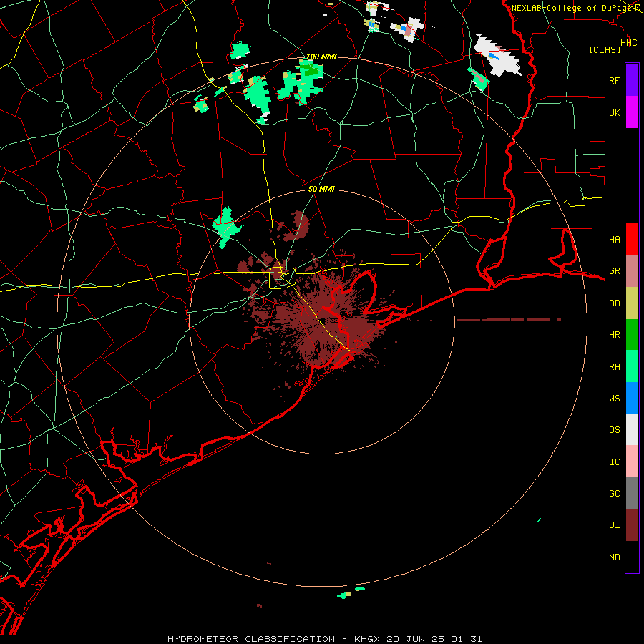Screen dimensions: 644x644
Task: Select the GC ground clutter gray swatch
Action: pyautogui.click(x=632, y=493)
